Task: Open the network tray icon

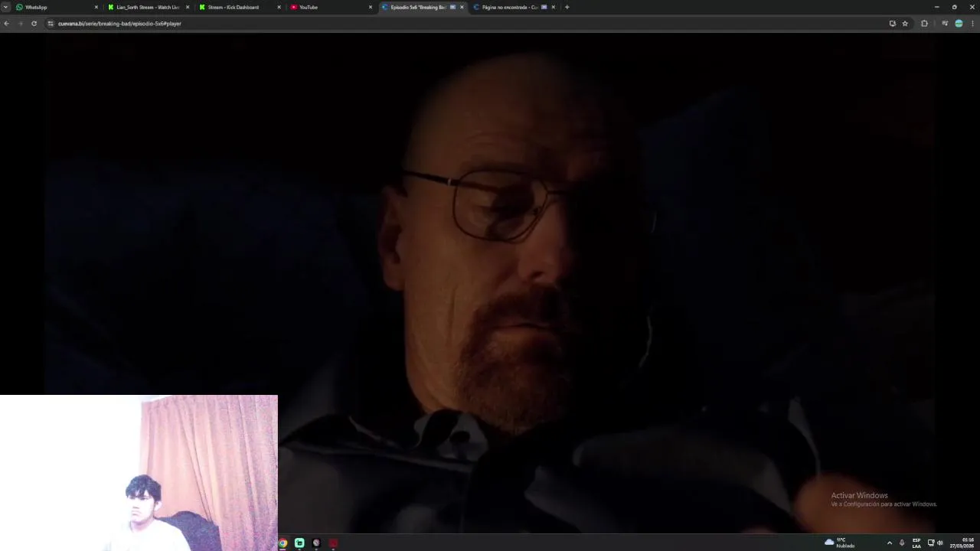Action: pyautogui.click(x=931, y=543)
